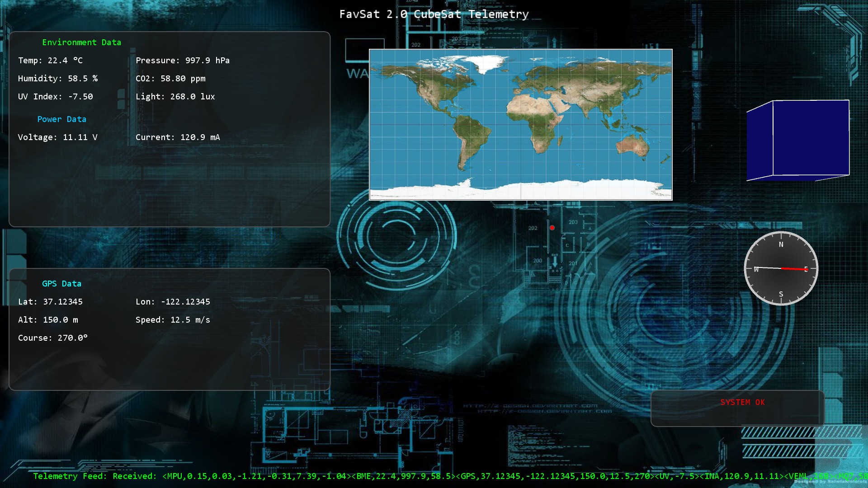868x488 pixels.
Task: Click the Pressure: 997.9 hPa value
Action: click(x=183, y=61)
